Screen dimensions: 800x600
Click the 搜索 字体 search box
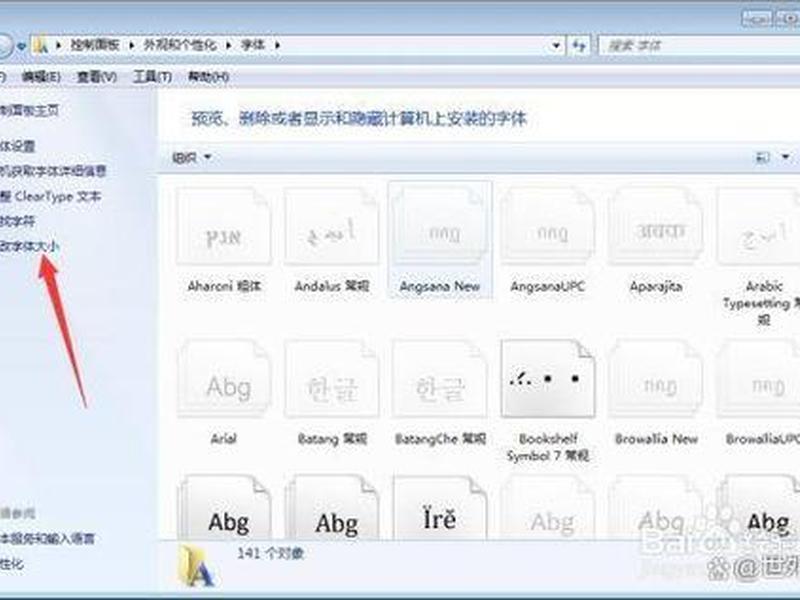699,45
